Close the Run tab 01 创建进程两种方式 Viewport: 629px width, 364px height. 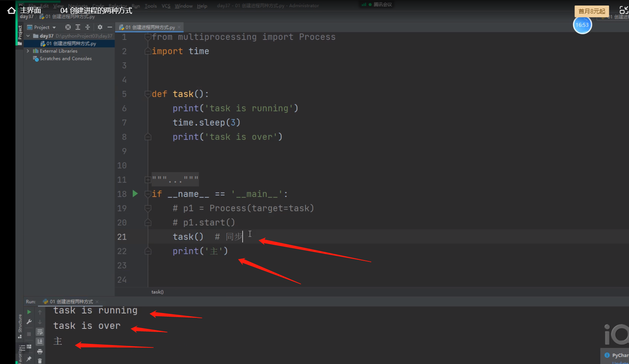[x=97, y=302]
